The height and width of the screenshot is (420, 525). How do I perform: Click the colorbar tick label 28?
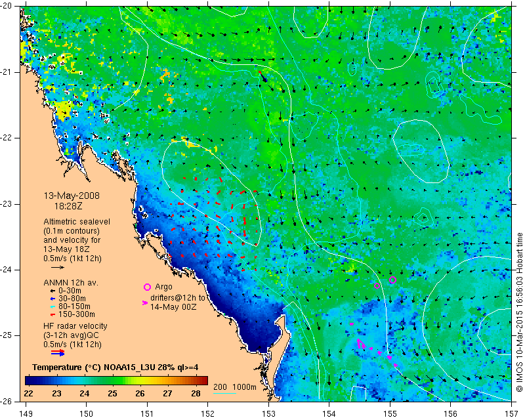[196, 393]
